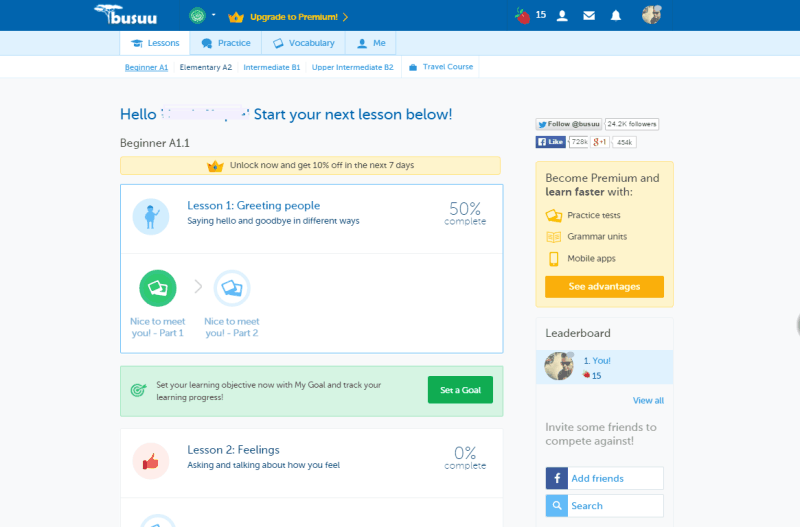This screenshot has width=800, height=527.
Task: Click the Upgrade to Premium crown icon
Action: tap(236, 17)
